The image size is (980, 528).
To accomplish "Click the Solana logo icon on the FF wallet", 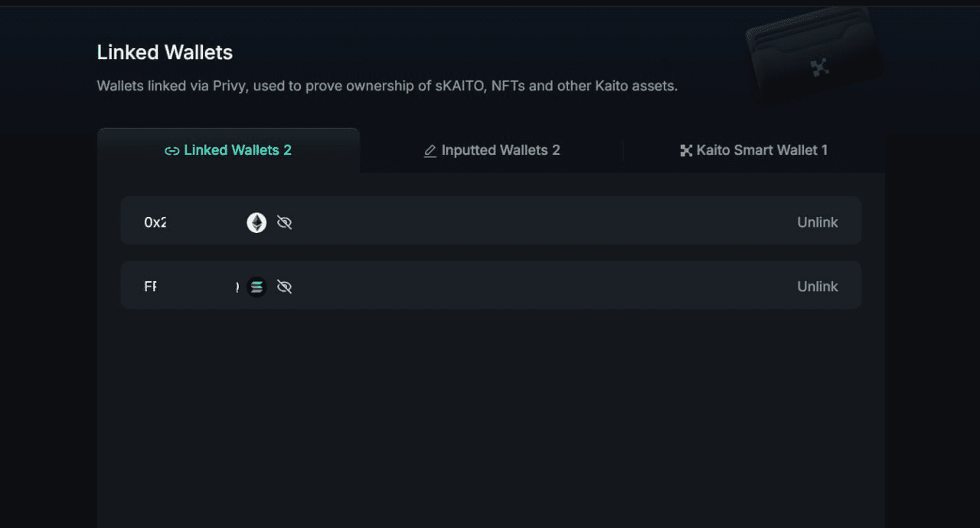I will click(256, 287).
